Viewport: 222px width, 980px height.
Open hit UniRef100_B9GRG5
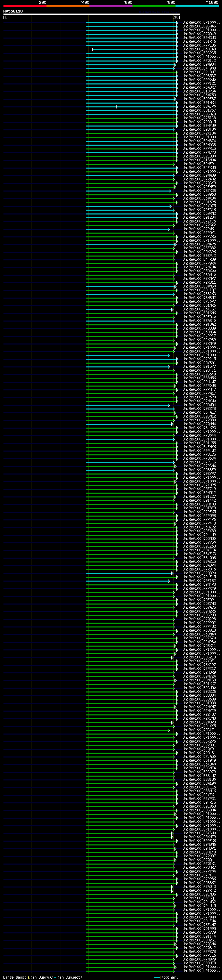click(199, 53)
